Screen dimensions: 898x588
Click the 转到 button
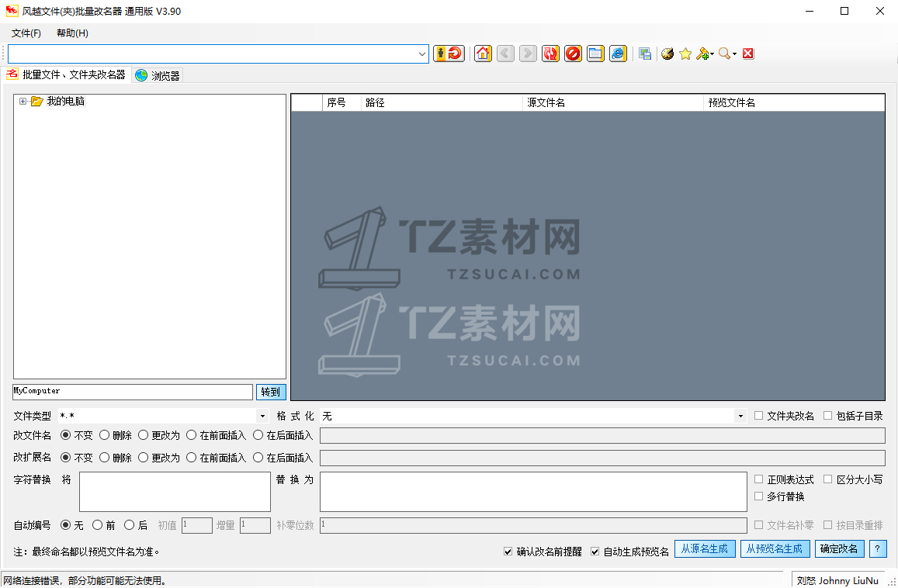click(271, 393)
